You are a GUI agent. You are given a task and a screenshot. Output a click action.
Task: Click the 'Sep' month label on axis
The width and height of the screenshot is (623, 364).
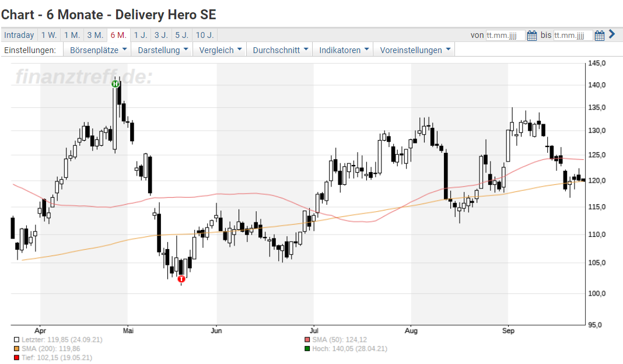tap(508, 331)
